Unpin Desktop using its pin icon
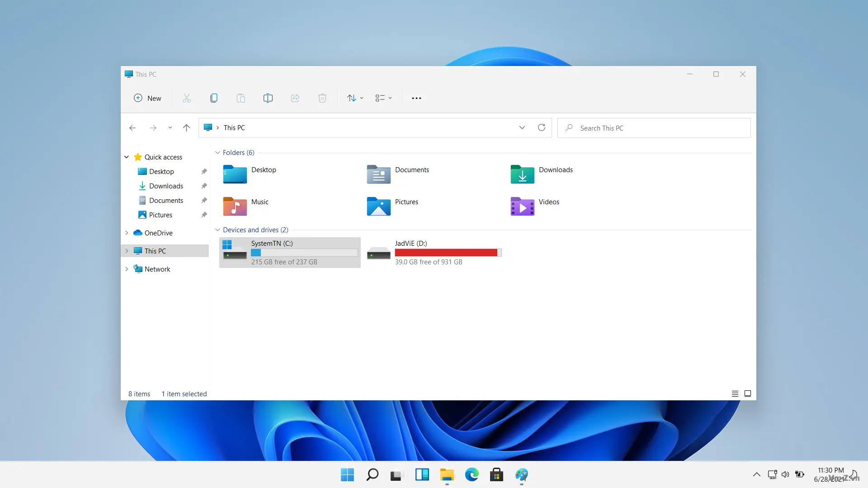 click(x=204, y=172)
